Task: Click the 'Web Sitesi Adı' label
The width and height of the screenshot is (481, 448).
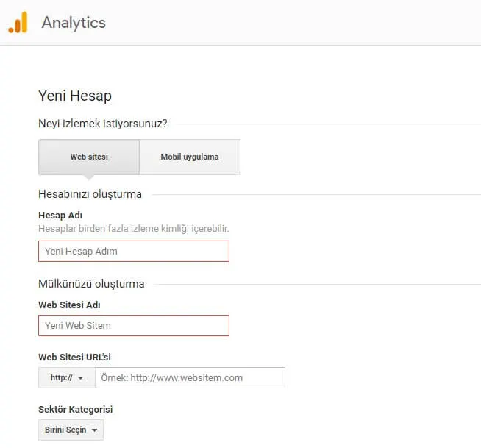Action: (x=69, y=305)
